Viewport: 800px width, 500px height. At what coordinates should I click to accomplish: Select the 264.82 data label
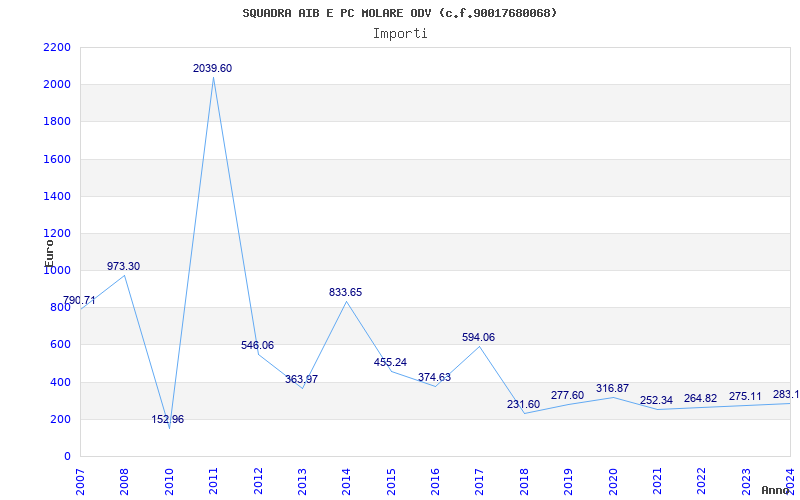(701, 398)
